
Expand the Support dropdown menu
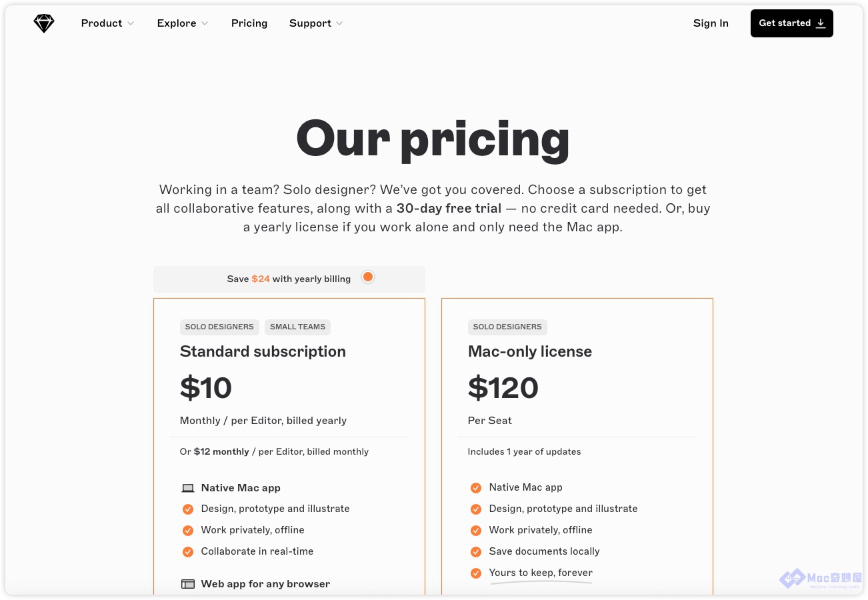click(316, 23)
